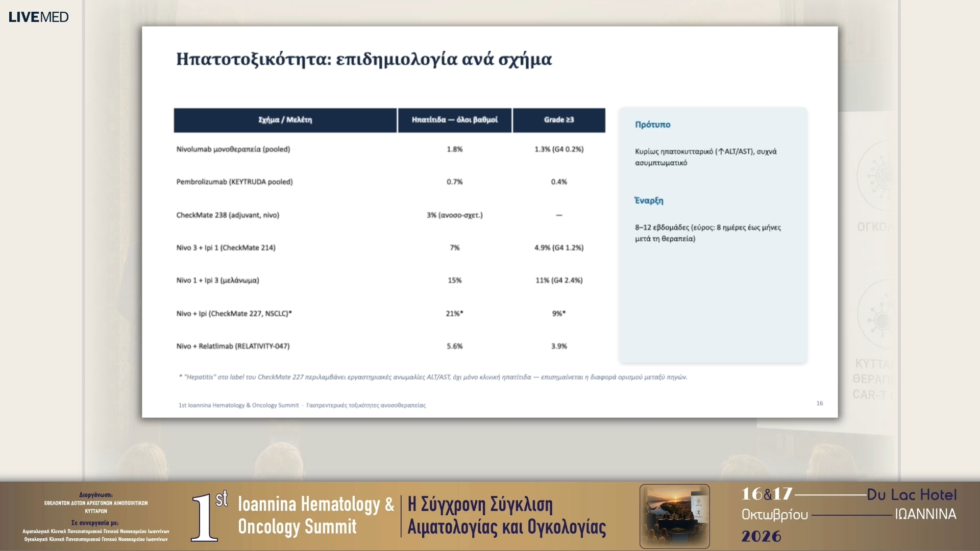Click the '0.7%' hepatitis value

pyautogui.click(x=454, y=182)
